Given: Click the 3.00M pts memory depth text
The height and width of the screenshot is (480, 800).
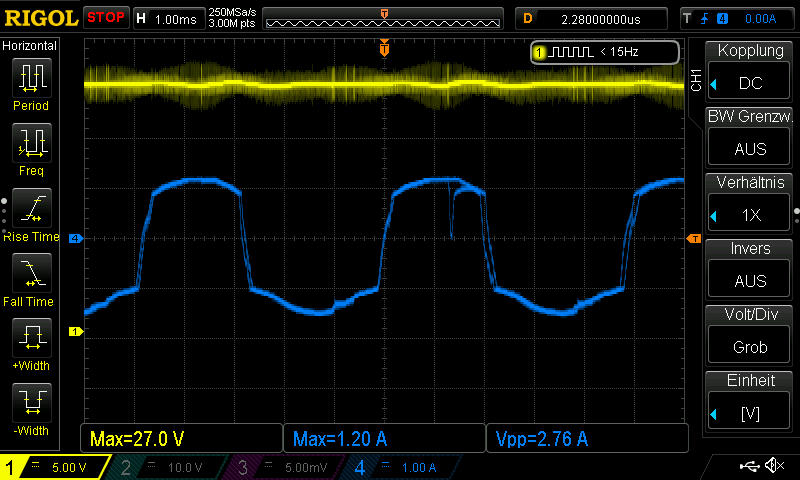Looking at the screenshot, I should pyautogui.click(x=232, y=23).
